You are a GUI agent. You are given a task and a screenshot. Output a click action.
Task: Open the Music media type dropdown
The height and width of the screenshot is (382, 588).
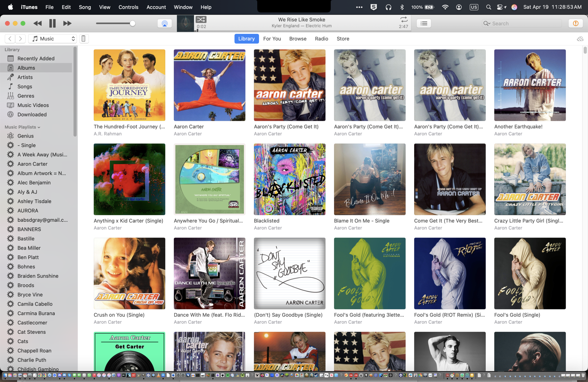click(53, 39)
